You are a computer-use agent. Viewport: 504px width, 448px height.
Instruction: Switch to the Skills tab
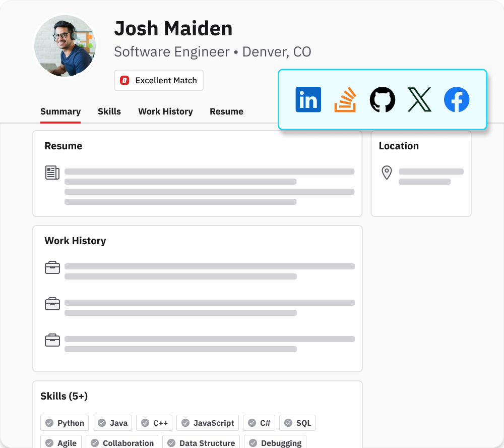tap(109, 111)
